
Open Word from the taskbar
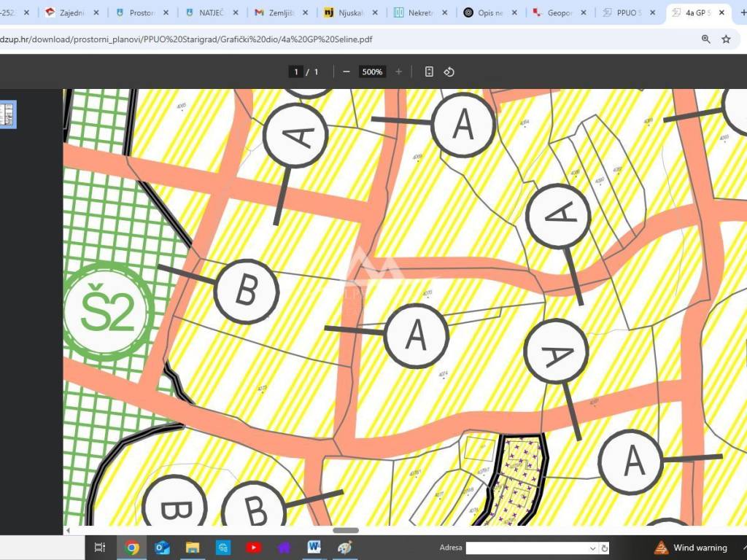point(314,548)
